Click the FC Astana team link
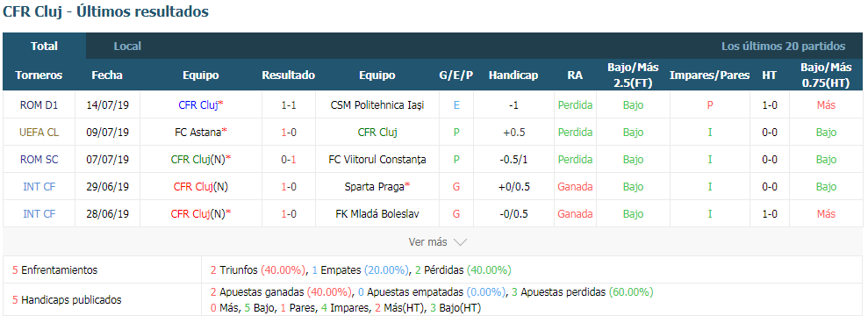The height and width of the screenshot is (316, 868). [x=197, y=133]
